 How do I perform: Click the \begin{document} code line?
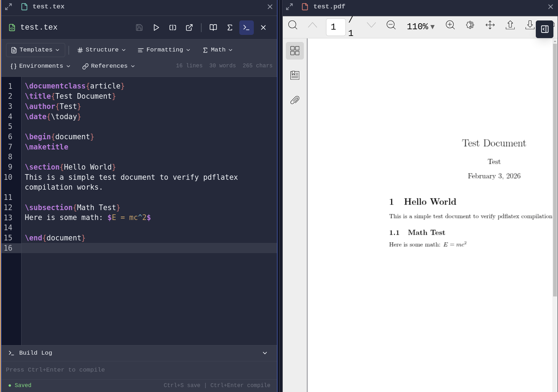tap(59, 137)
